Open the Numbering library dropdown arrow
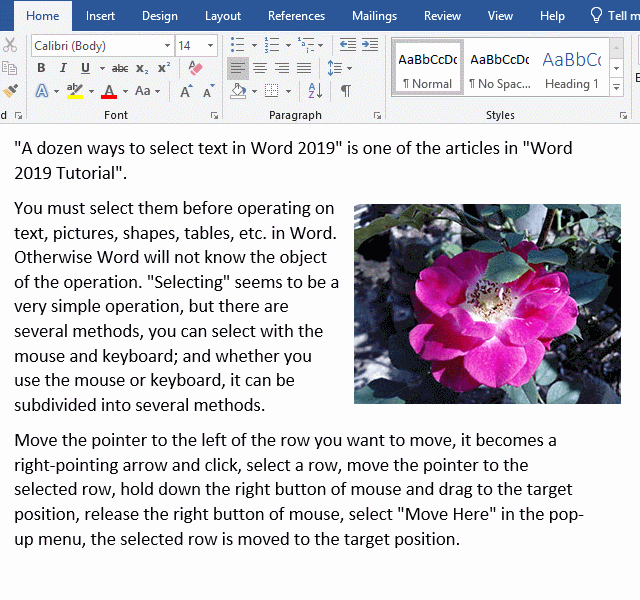This screenshot has height=600, width=640. pyautogui.click(x=288, y=45)
